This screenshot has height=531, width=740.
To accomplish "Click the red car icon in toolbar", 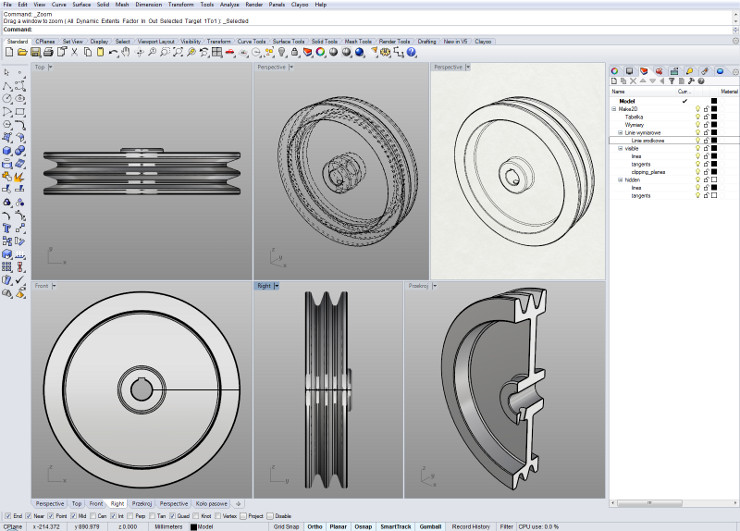I will (230, 52).
